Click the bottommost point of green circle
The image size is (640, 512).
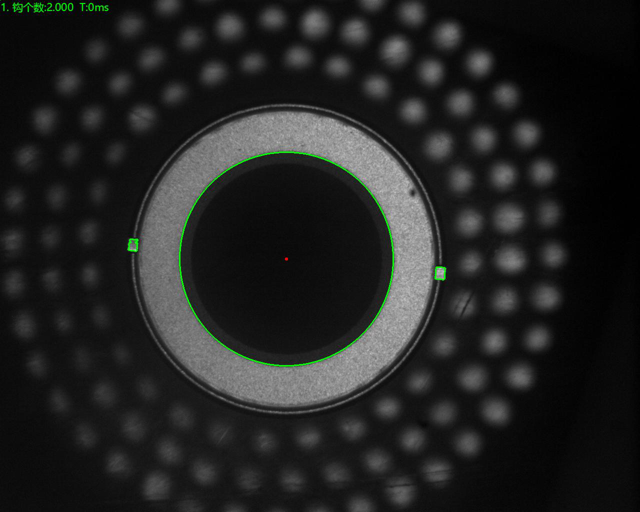287,366
